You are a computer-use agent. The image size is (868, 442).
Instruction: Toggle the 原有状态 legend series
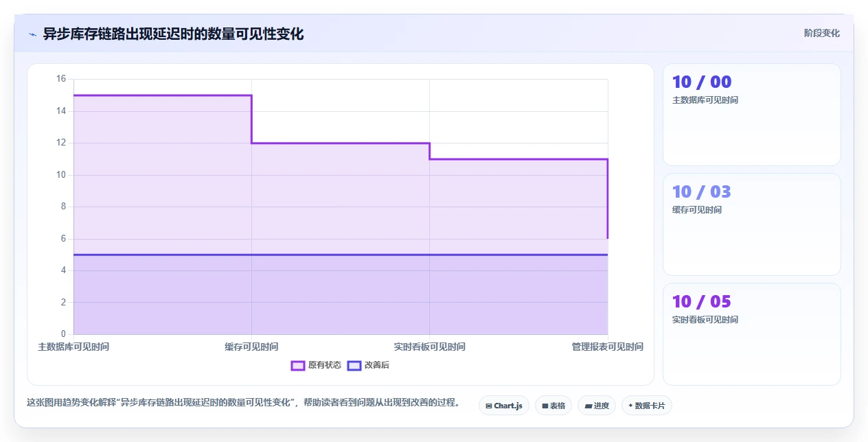[x=316, y=365]
